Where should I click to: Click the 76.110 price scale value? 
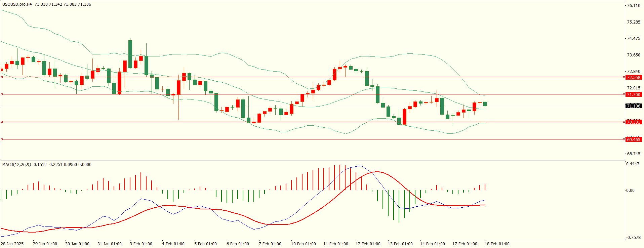point(634,6)
